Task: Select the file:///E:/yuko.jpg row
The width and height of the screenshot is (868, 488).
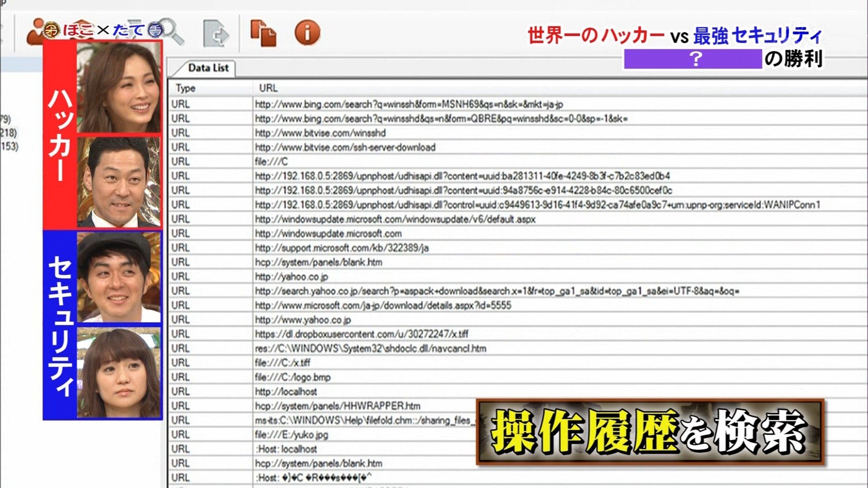Action: [291, 435]
